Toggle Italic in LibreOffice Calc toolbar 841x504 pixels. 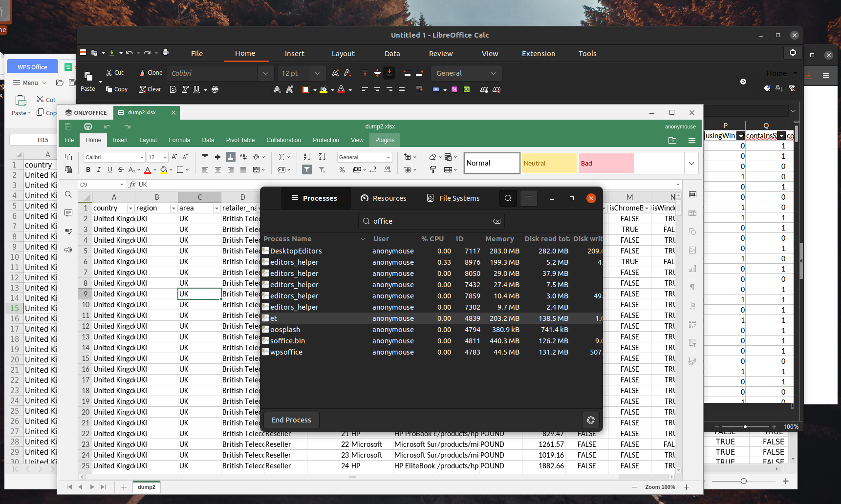click(x=185, y=89)
